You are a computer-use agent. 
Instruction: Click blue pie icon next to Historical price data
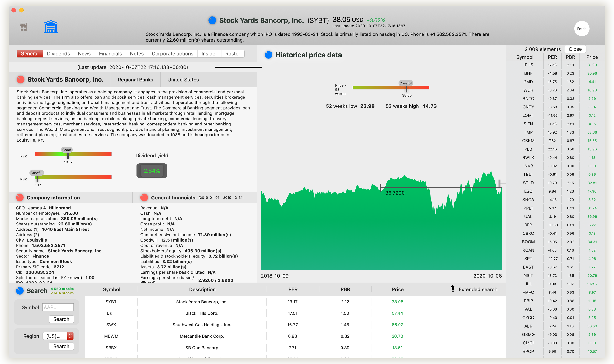pyautogui.click(x=268, y=55)
